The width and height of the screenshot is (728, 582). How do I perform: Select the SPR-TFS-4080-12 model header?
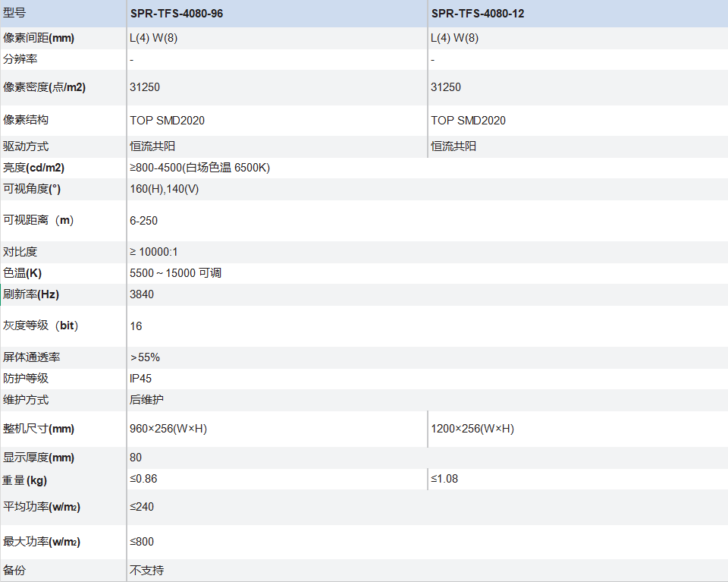click(478, 14)
